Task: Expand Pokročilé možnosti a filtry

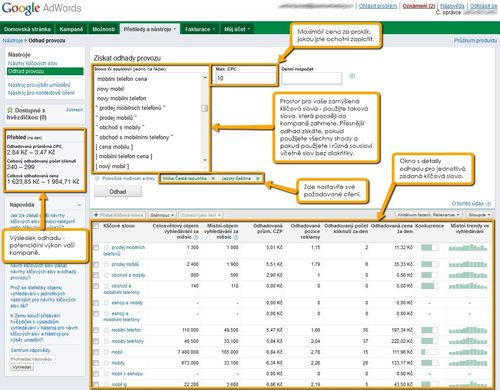Action: 125,178
